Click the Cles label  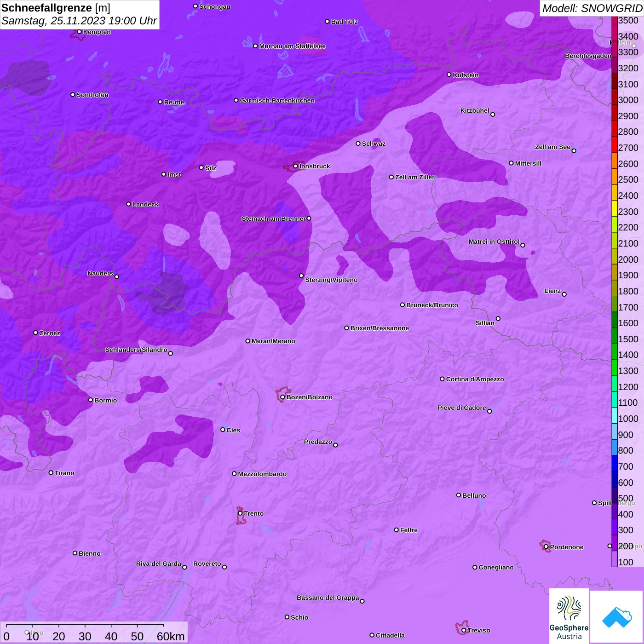[x=234, y=430]
